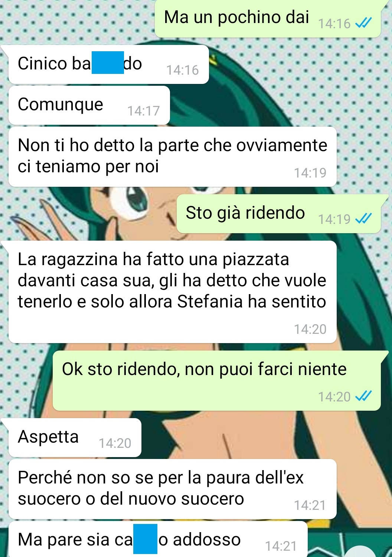Select message mentioning 'nuovo suocero'
Image resolution: width=392 pixels, height=557 pixels.
[x=172, y=489]
